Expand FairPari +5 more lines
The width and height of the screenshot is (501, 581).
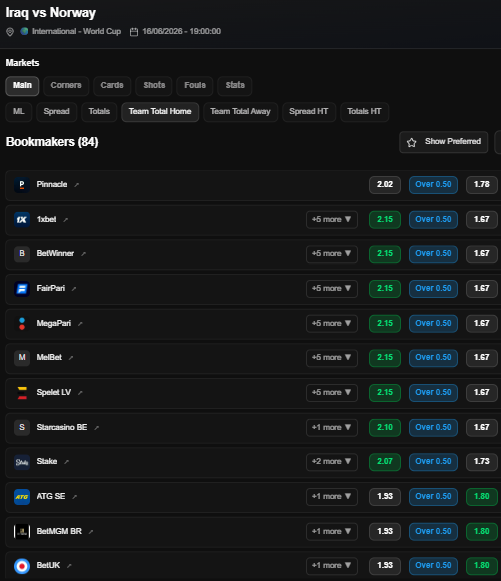click(332, 288)
